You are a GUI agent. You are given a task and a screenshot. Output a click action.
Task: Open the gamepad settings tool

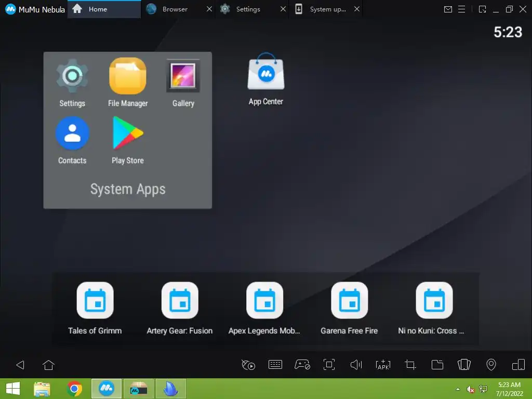[x=302, y=365]
